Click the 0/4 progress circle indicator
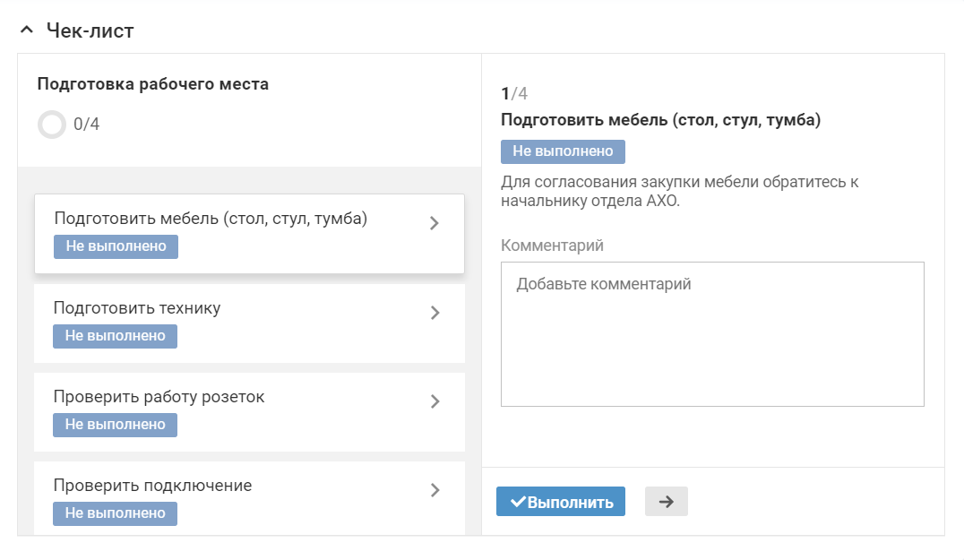964x560 pixels. 52,125
